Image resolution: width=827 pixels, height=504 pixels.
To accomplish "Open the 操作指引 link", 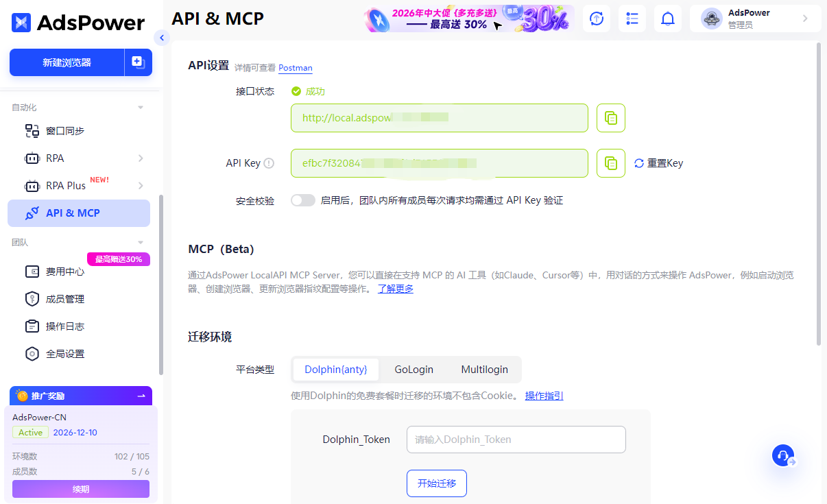I will [x=544, y=396].
